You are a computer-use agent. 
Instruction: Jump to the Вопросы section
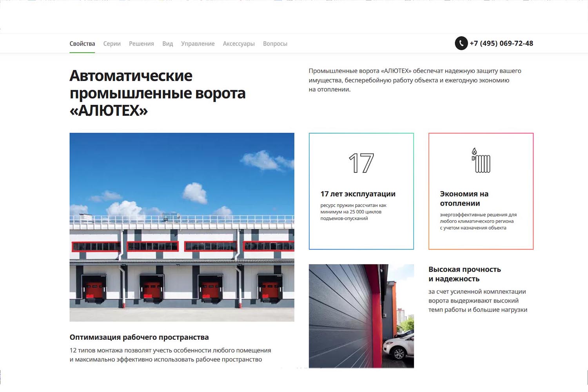[275, 44]
